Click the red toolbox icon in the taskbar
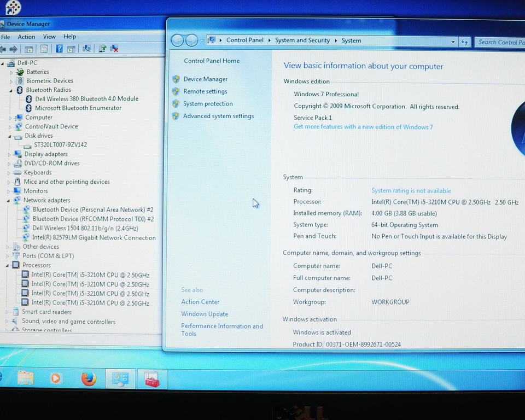 152,379
